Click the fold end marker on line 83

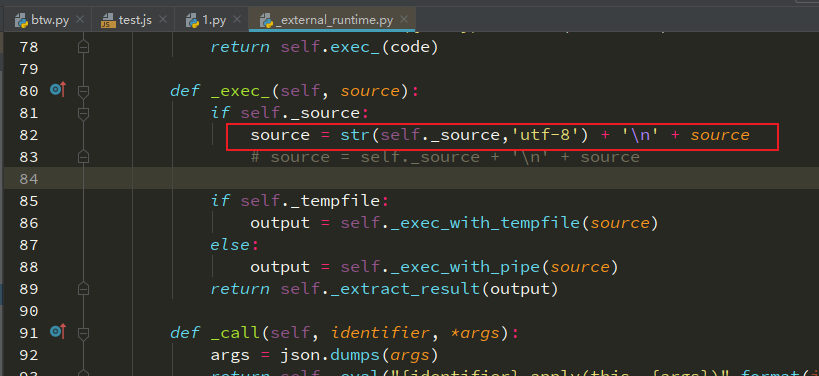(x=83, y=157)
